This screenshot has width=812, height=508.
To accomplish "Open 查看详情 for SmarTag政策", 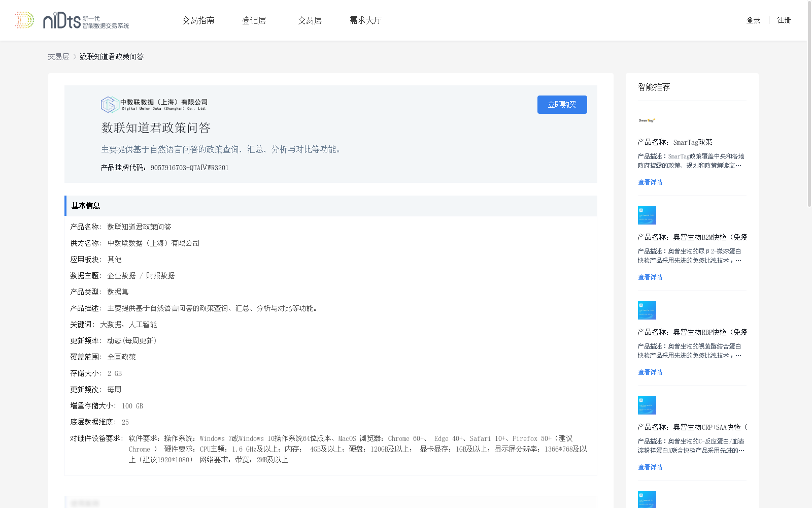I will point(650,182).
